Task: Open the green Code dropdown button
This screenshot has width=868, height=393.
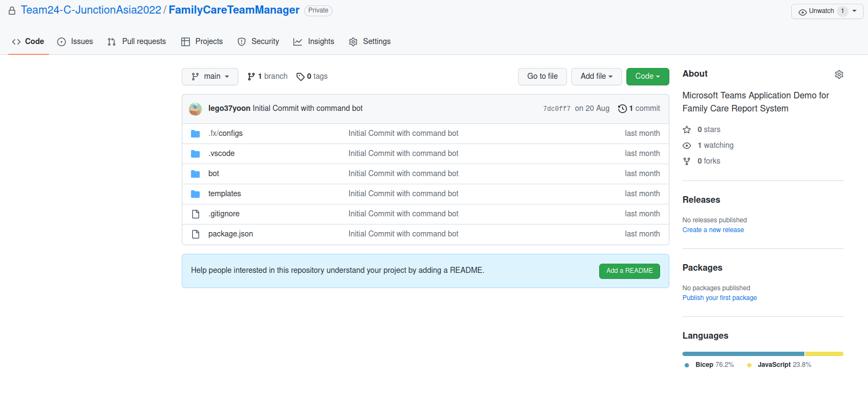Action: point(648,77)
